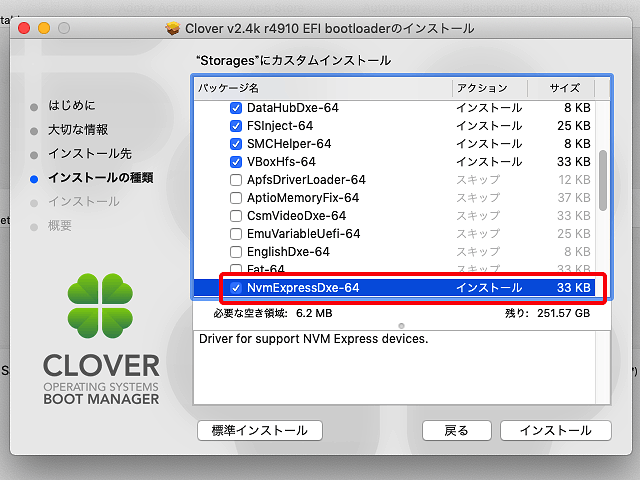
Task: Select the DataHubDxe-64 package name
Action: pos(293,108)
